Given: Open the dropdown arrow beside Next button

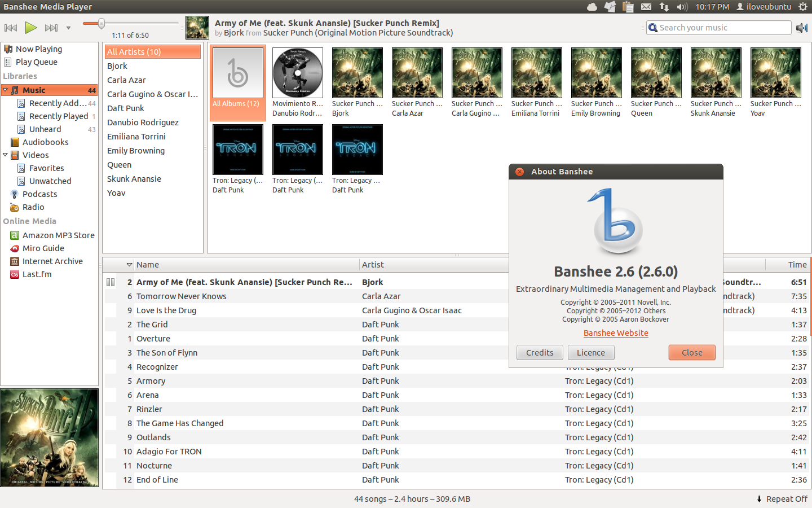Looking at the screenshot, I should [x=68, y=28].
